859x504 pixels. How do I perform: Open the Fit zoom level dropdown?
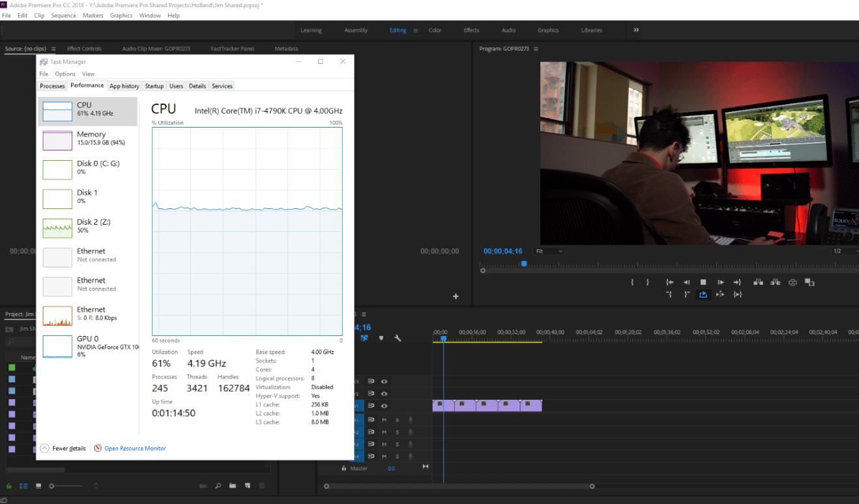549,251
